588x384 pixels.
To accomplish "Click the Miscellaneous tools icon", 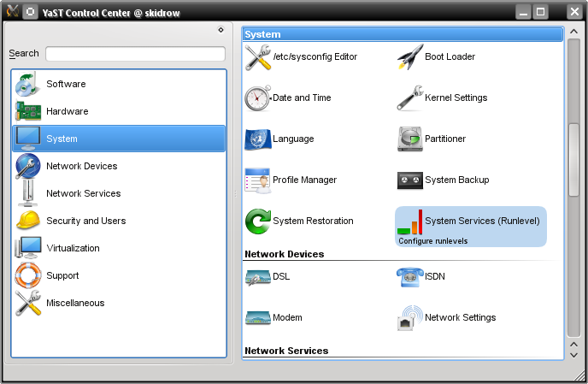I will click(27, 303).
